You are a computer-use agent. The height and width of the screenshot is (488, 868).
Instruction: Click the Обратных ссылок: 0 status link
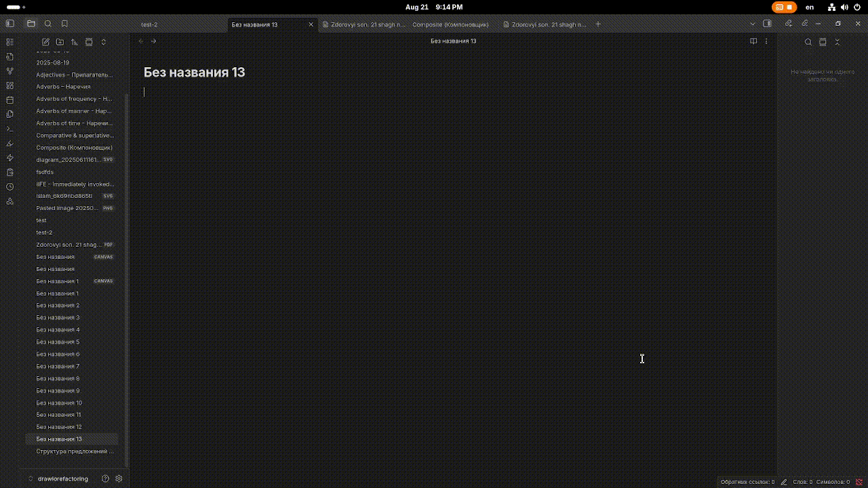[x=747, y=482]
